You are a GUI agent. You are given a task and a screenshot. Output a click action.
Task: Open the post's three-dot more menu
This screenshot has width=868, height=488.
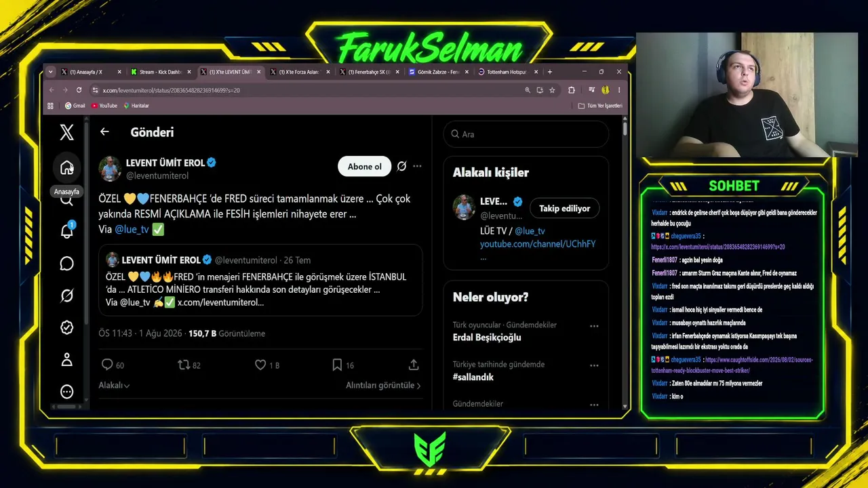[417, 166]
